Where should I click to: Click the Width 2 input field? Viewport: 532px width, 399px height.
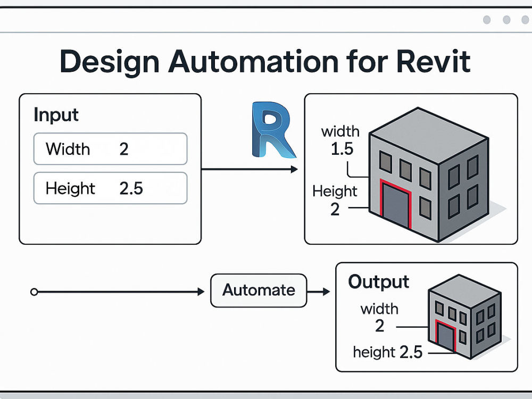110,149
